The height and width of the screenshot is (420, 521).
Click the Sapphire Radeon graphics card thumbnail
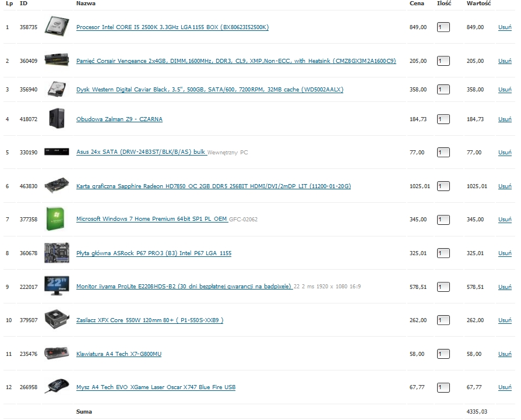[57, 185]
